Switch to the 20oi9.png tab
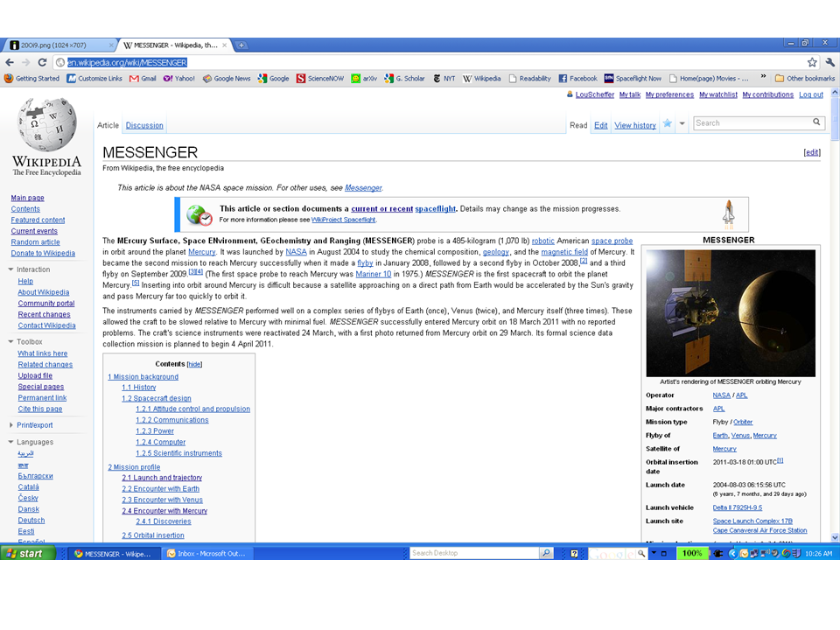The image size is (840, 630). pos(59,45)
